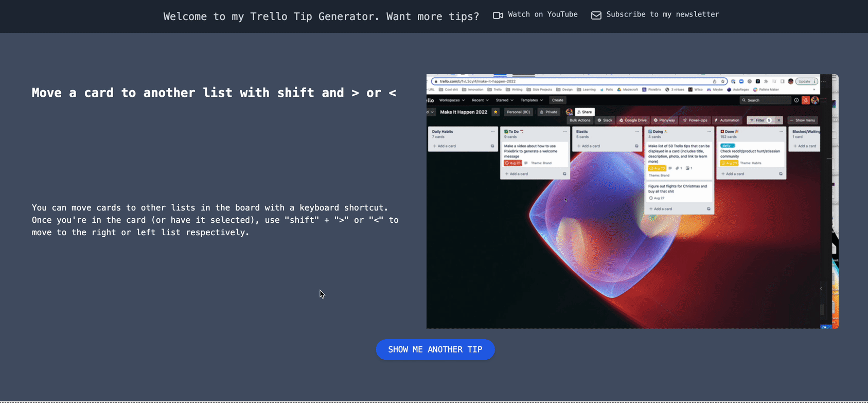Open the Done list options menu
Screen dimensions: 868x403
[781, 132]
